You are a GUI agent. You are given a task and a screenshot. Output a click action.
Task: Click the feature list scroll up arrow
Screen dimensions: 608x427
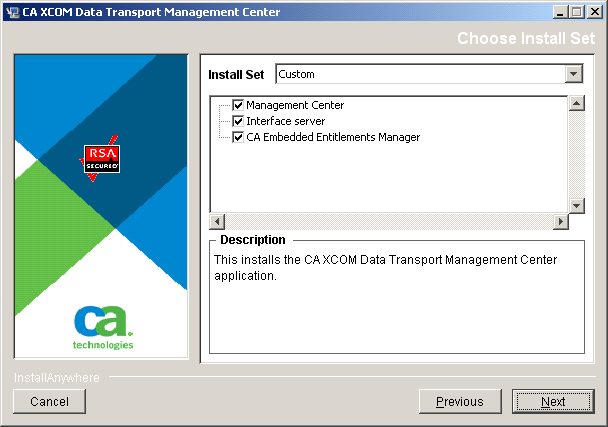[577, 103]
